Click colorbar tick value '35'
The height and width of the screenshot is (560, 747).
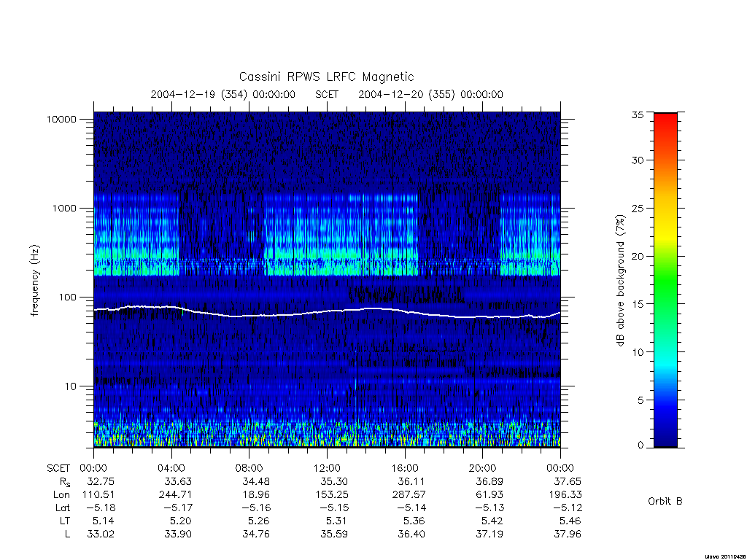(637, 114)
